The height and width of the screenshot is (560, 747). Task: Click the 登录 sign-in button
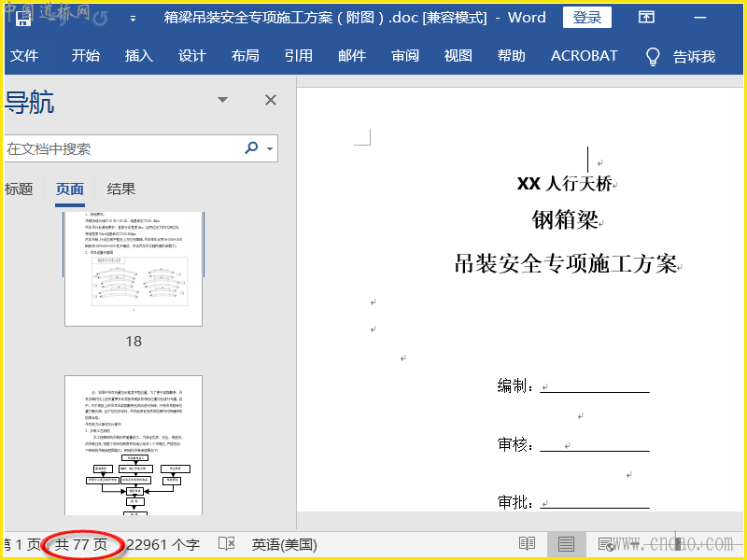pos(587,18)
